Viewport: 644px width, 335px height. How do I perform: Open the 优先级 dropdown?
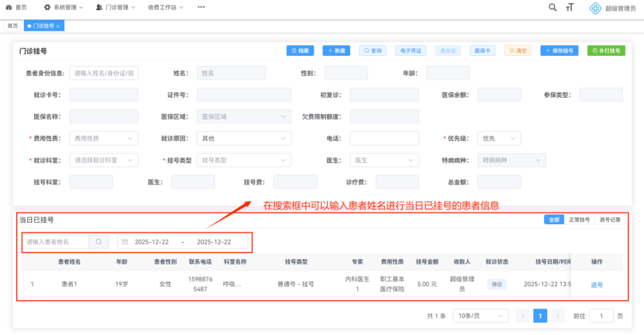498,138
